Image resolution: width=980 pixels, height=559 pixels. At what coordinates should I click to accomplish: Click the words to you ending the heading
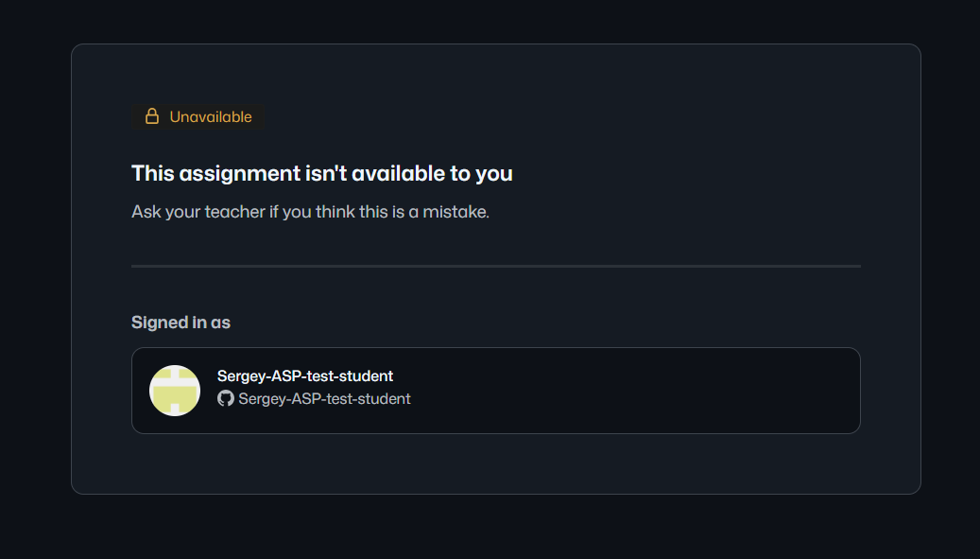pyautogui.click(x=481, y=174)
